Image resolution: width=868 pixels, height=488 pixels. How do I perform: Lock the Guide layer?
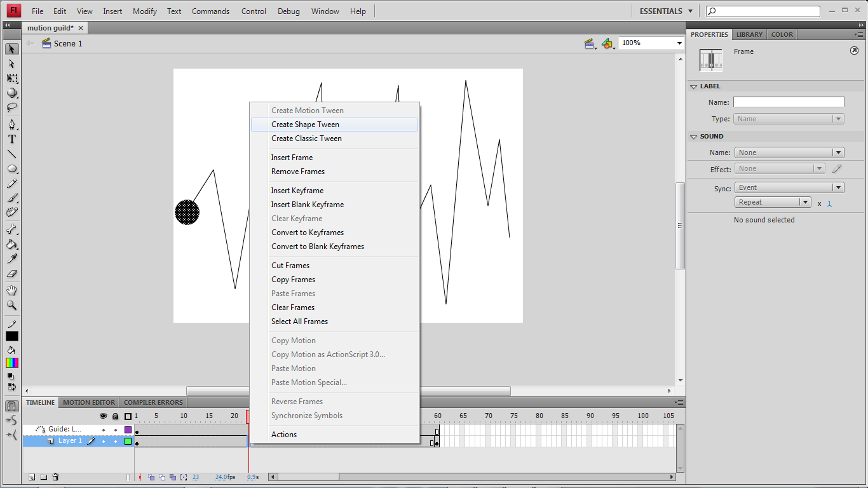pyautogui.click(x=115, y=429)
